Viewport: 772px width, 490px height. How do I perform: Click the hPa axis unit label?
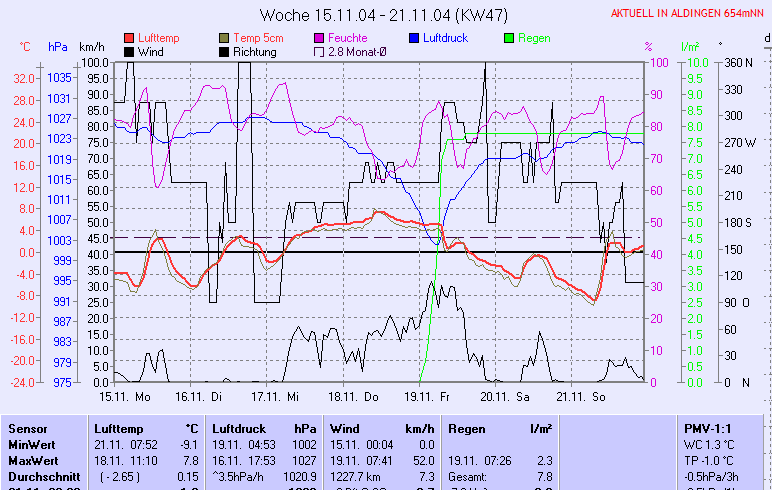point(57,46)
